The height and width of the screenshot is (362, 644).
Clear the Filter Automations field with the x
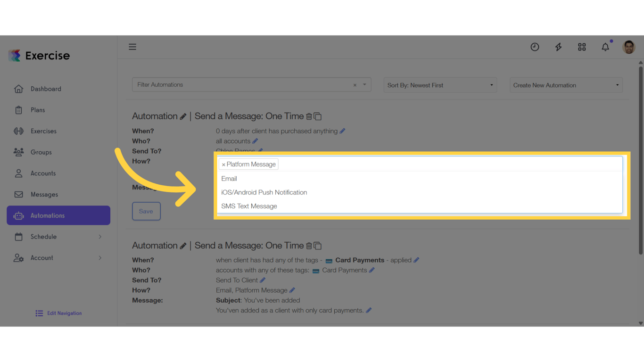(x=355, y=85)
